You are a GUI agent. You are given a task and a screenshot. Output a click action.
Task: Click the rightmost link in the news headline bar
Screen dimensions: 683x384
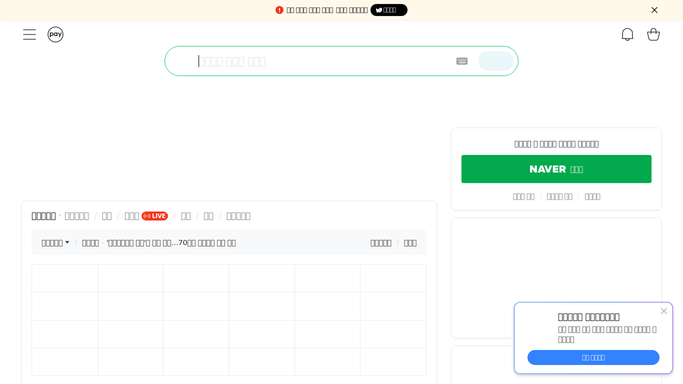point(410,243)
